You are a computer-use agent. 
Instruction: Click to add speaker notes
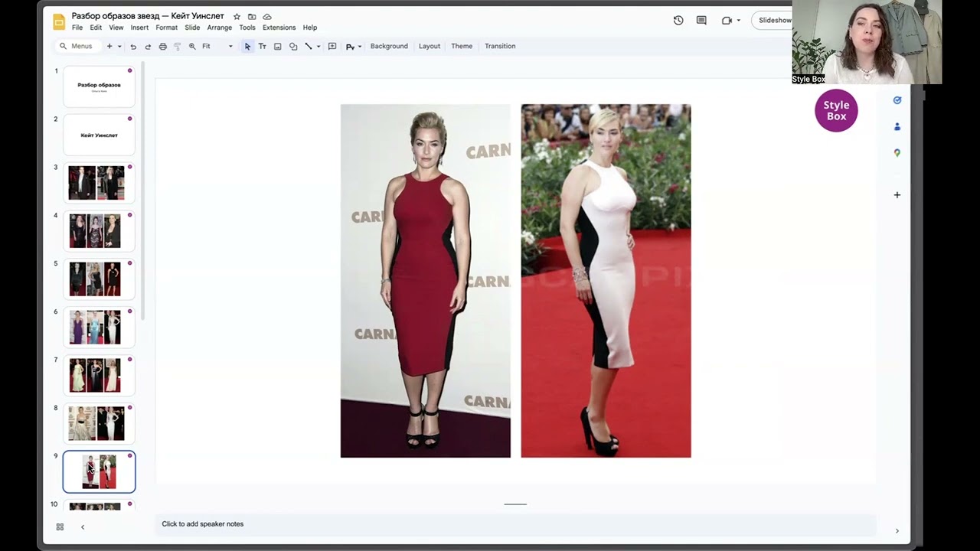coord(515,524)
